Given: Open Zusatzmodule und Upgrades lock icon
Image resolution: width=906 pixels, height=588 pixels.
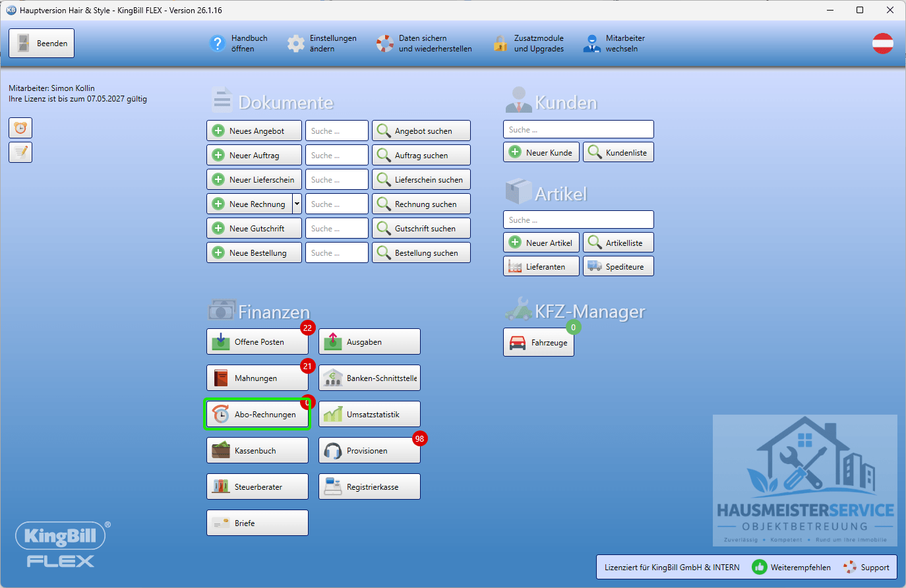Looking at the screenshot, I should pos(500,44).
